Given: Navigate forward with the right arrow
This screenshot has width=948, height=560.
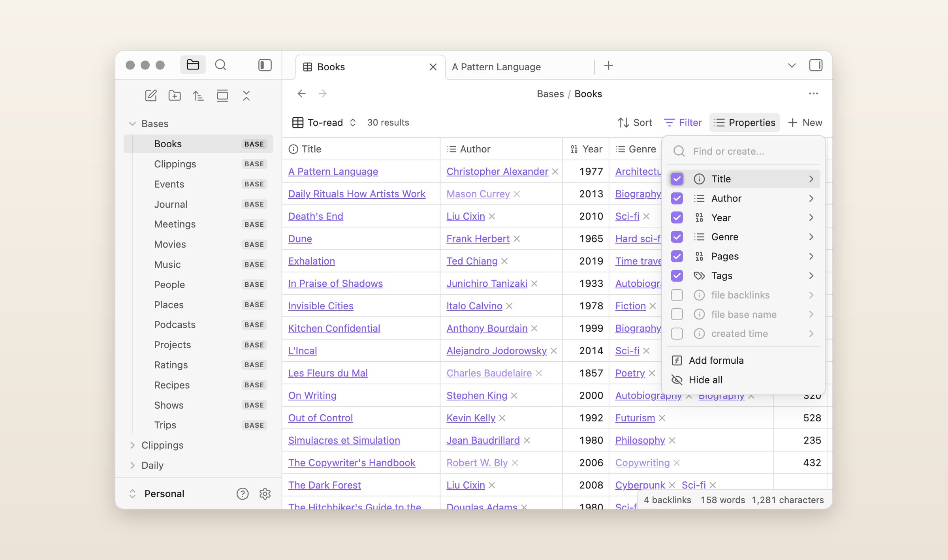Looking at the screenshot, I should coord(323,94).
